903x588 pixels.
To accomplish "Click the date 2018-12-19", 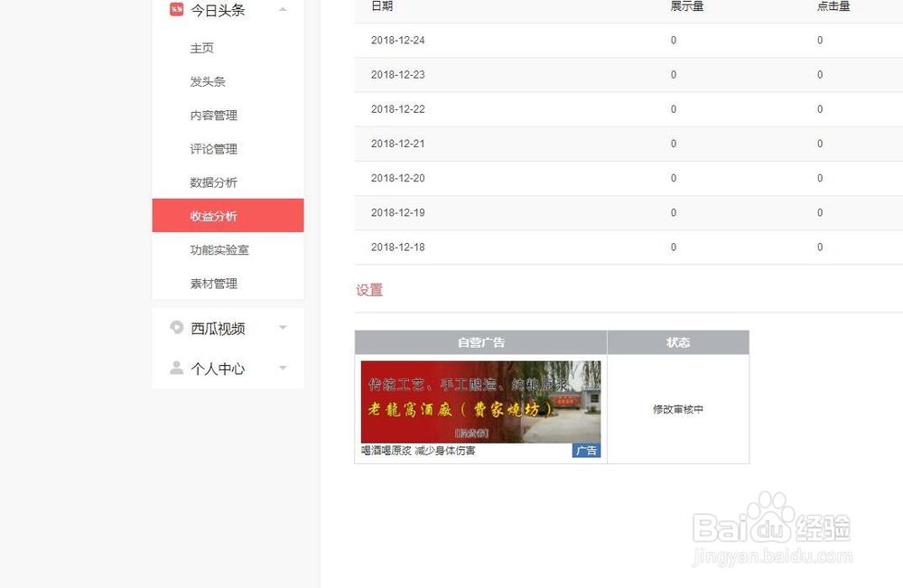I will tap(398, 213).
